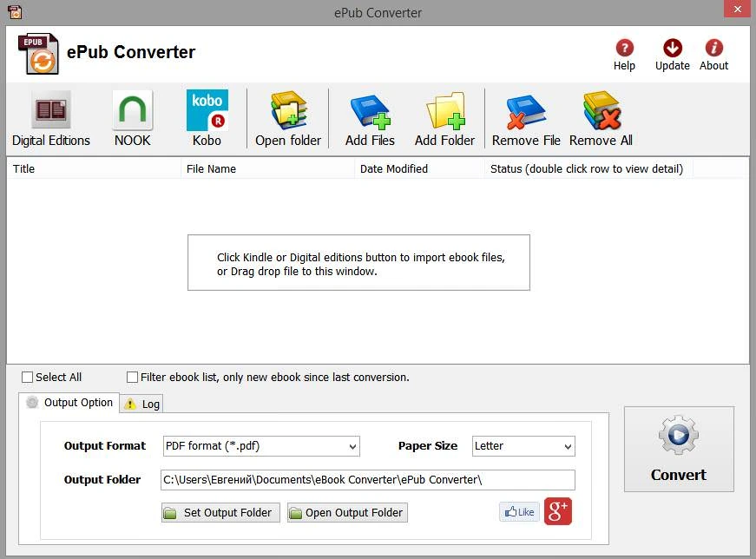The width and height of the screenshot is (756, 559).
Task: Click title bar app icon
Action: click(15, 11)
